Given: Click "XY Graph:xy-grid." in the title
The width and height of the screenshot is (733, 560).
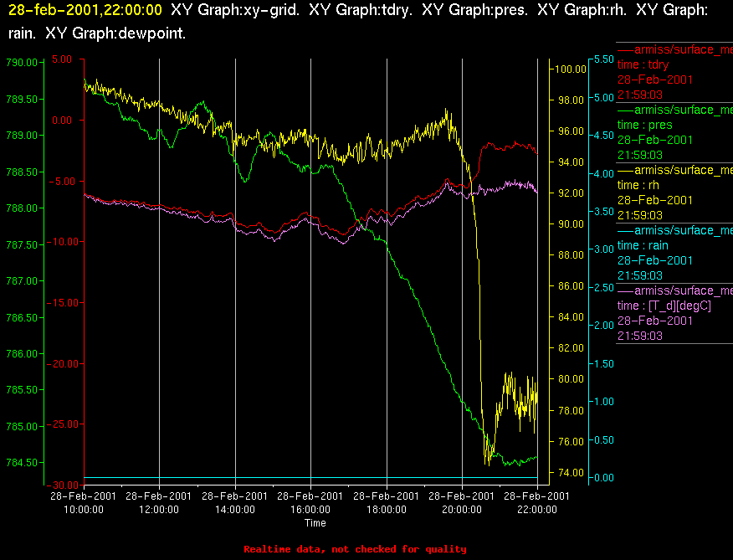Looking at the screenshot, I should (x=235, y=10).
